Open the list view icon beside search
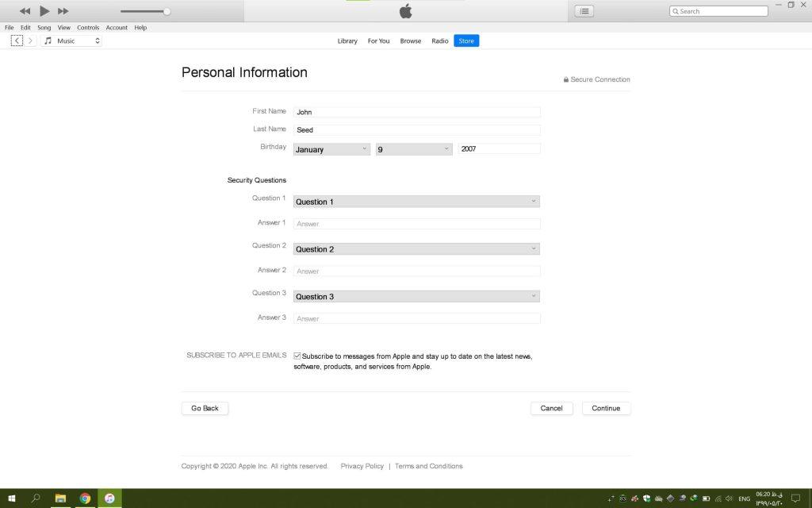This screenshot has height=508, width=812. (x=584, y=11)
